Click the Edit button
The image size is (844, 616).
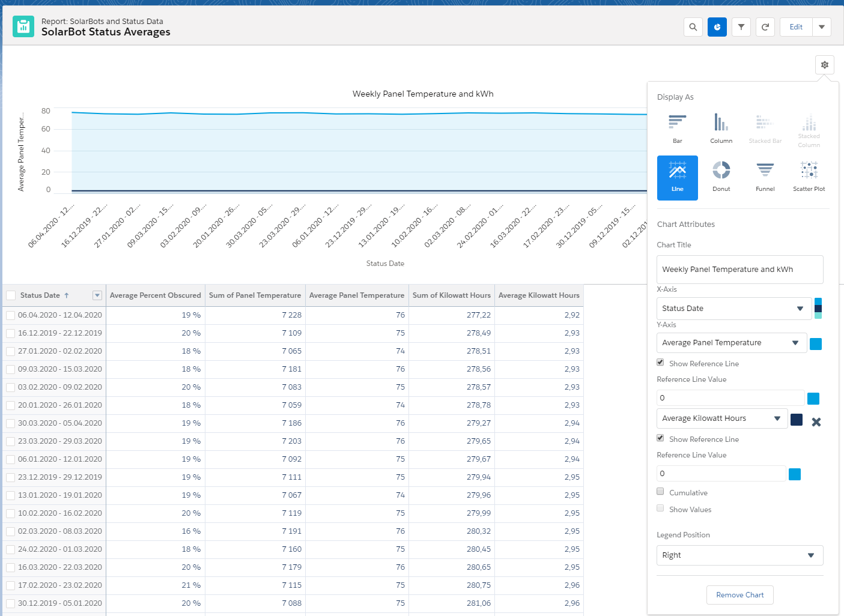click(796, 27)
